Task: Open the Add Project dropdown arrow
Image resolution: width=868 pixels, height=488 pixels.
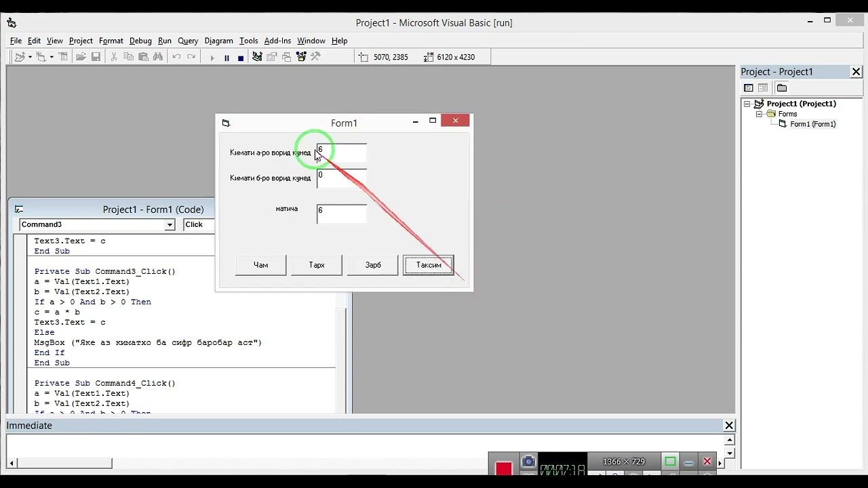Action: tap(29, 57)
